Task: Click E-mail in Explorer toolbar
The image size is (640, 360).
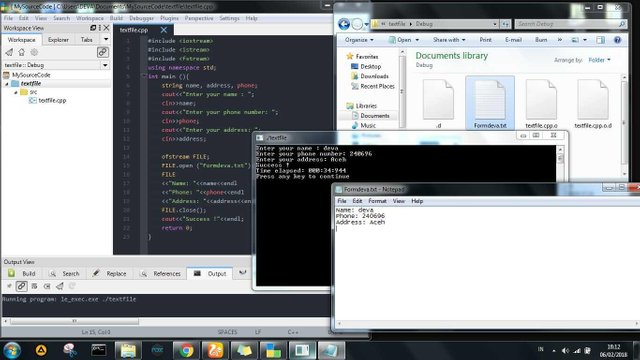Action: tap(513, 40)
